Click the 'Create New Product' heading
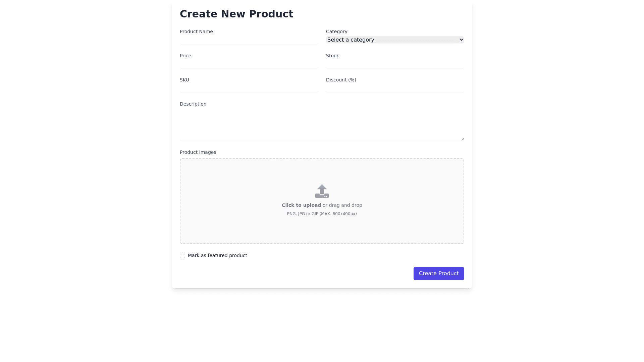644x362 pixels. [236, 14]
